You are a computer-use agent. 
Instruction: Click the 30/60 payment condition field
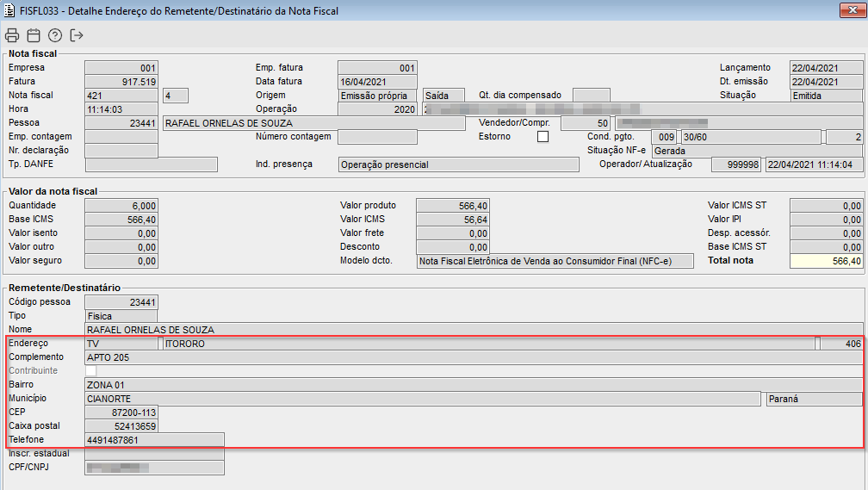pos(751,137)
